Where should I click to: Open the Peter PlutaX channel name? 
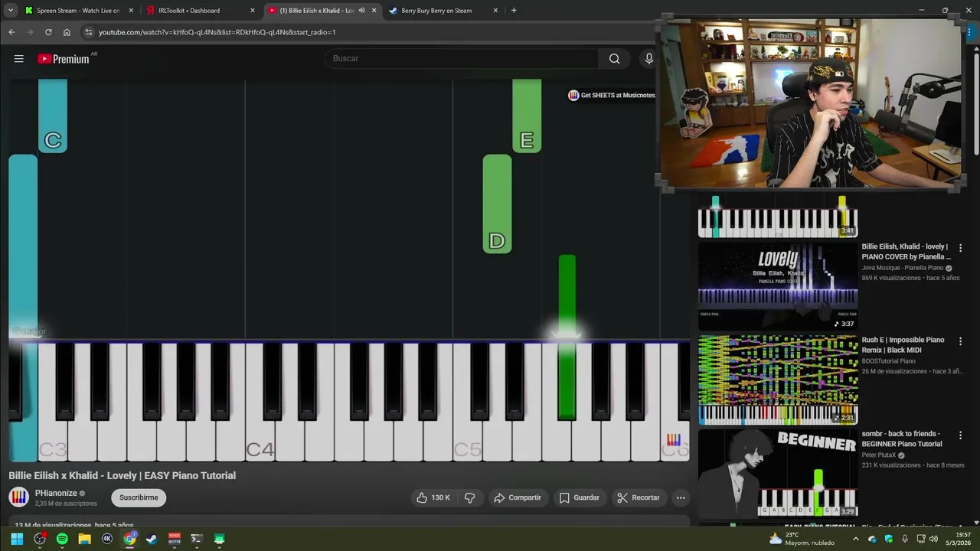(878, 455)
